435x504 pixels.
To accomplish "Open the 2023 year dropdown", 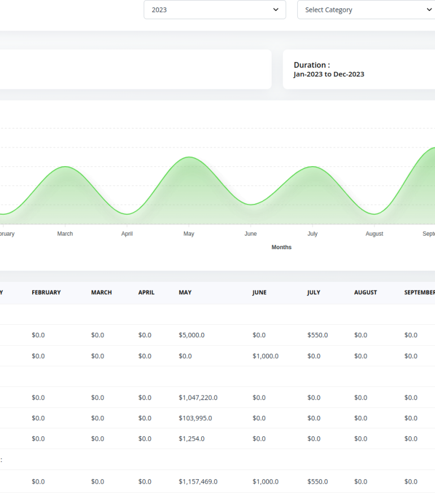I will [x=215, y=10].
